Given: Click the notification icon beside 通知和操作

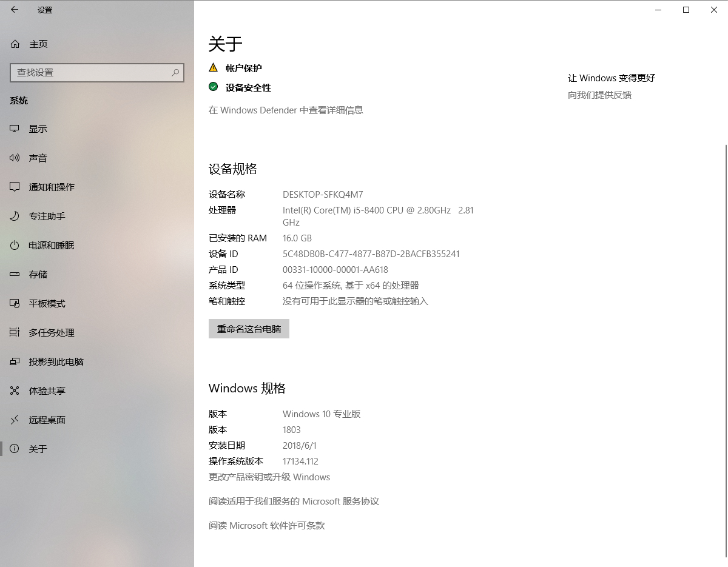Looking at the screenshot, I should point(15,187).
